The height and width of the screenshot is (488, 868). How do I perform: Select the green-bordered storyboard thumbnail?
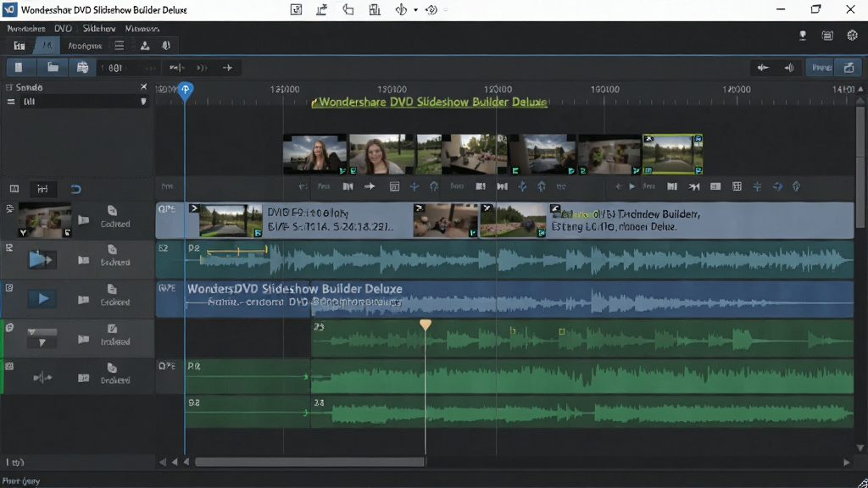[672, 154]
